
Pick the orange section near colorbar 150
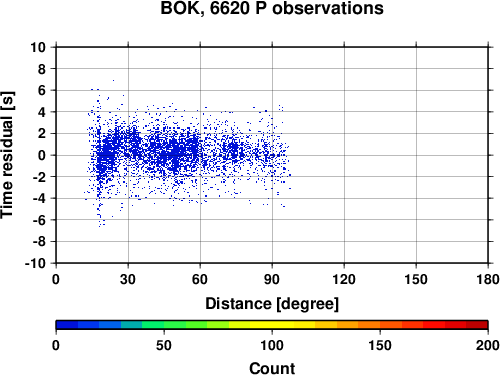click(x=380, y=325)
